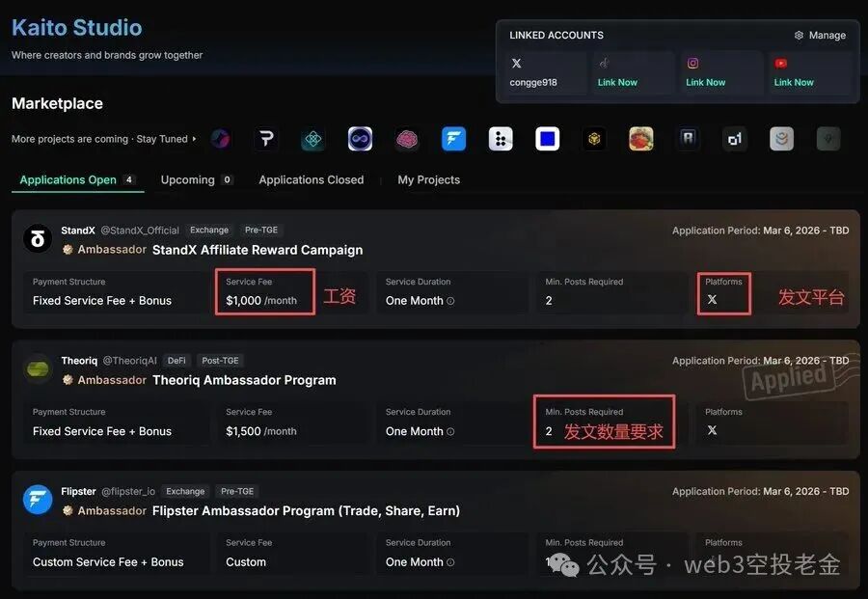Viewport: 868px width, 599px height.
Task: Open the yellow cube project icon
Action: pyautogui.click(x=594, y=138)
